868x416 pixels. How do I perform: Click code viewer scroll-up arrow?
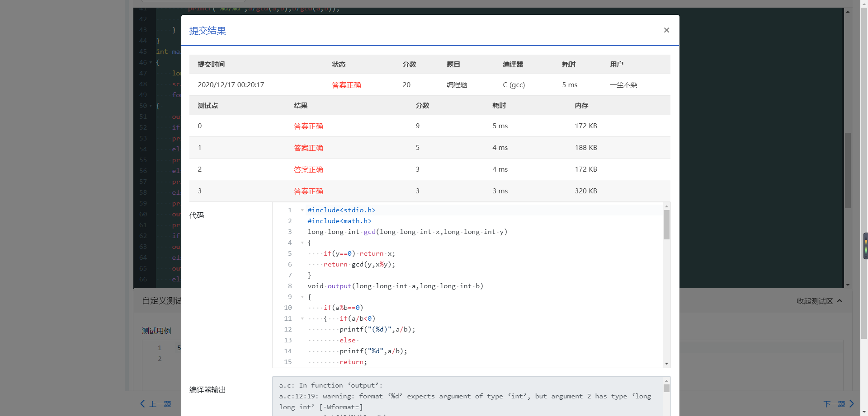pyautogui.click(x=666, y=206)
